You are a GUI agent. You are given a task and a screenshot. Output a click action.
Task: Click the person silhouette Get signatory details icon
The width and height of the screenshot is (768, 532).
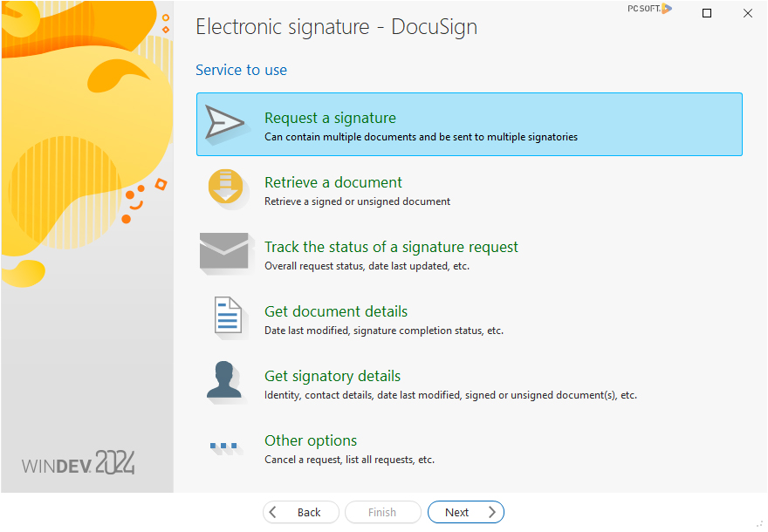point(224,381)
